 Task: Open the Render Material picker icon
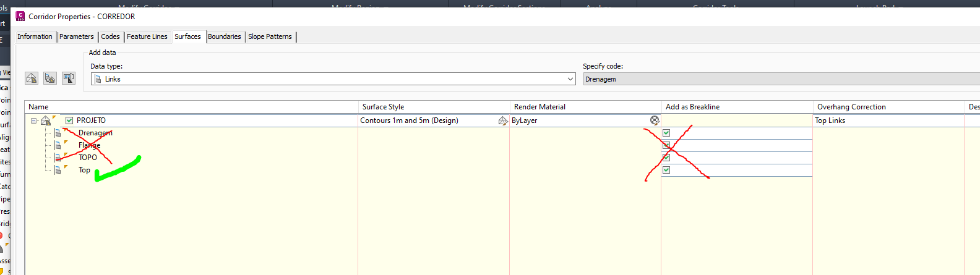click(655, 121)
